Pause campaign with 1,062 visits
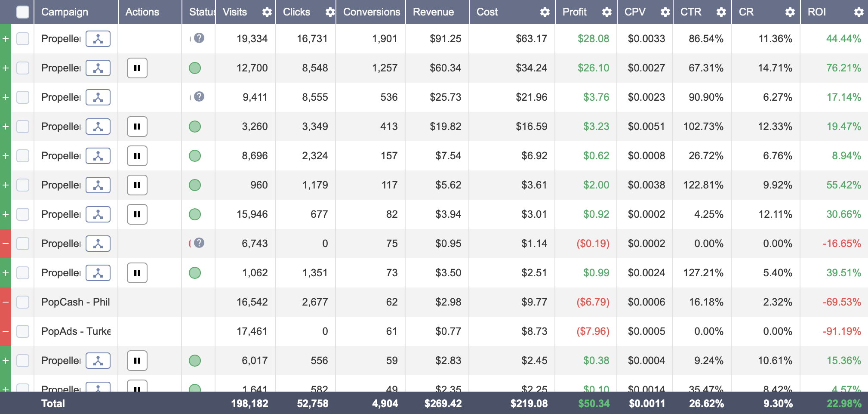The height and width of the screenshot is (414, 868). [137, 273]
